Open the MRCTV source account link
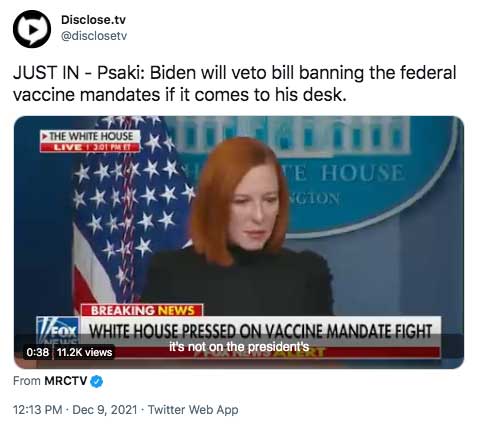The image size is (480, 424). tap(66, 381)
